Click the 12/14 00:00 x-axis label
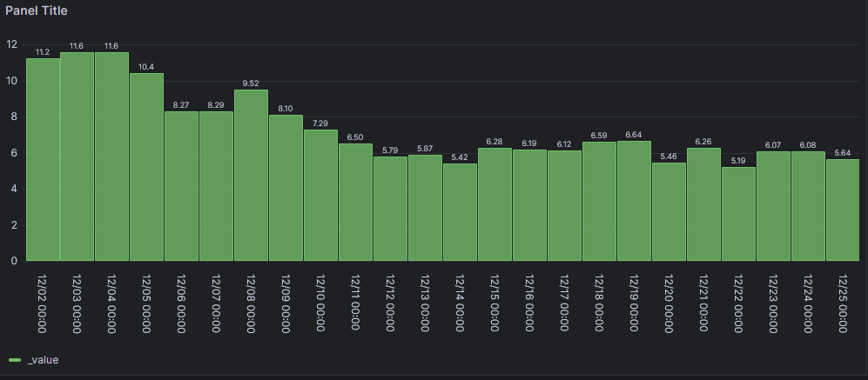Viewport: 868px width, 380px height. click(460, 304)
